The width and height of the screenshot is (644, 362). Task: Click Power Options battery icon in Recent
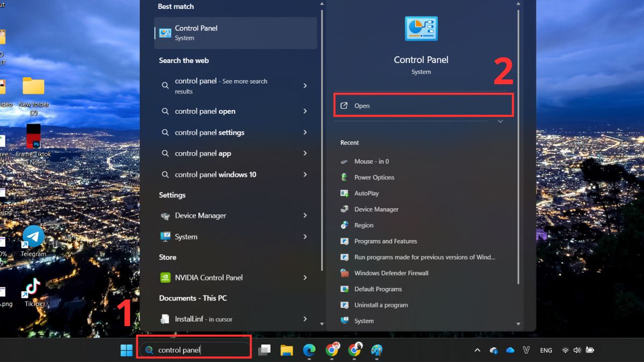point(345,177)
